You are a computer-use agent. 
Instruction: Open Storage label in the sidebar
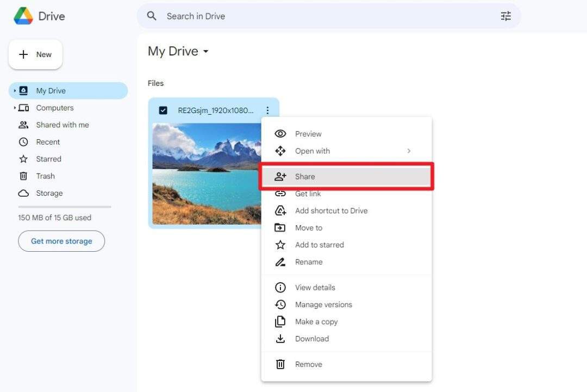[x=49, y=193]
